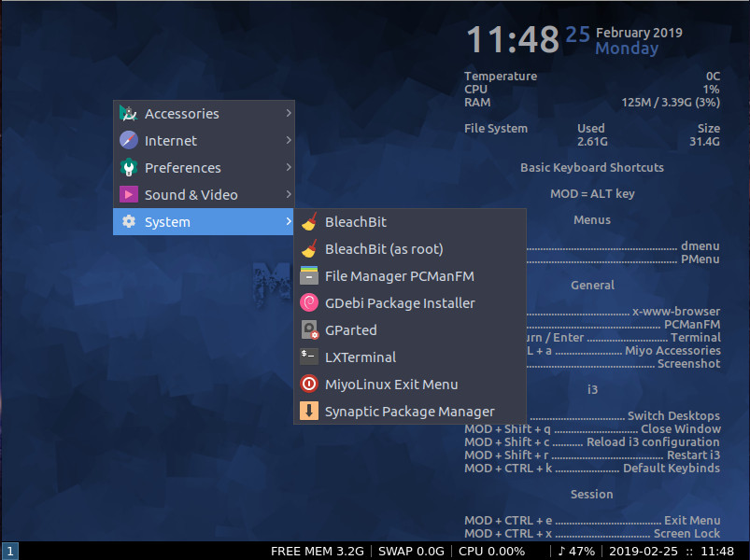Click the 'Basic Keyboard Shortcuts' heading
The width and height of the screenshot is (750, 560).
coord(592,167)
